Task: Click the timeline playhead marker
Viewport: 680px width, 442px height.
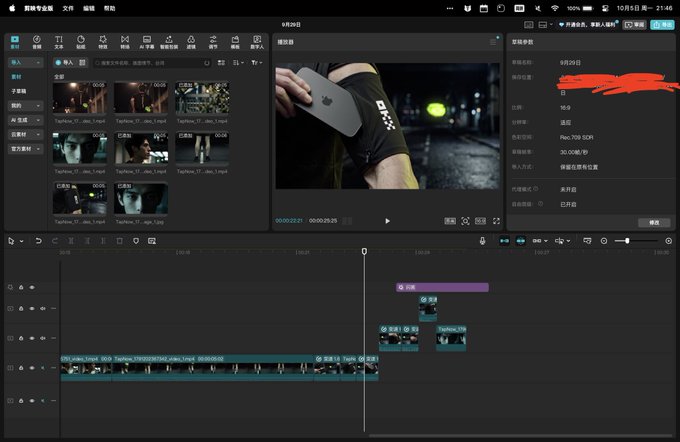Action: point(364,252)
